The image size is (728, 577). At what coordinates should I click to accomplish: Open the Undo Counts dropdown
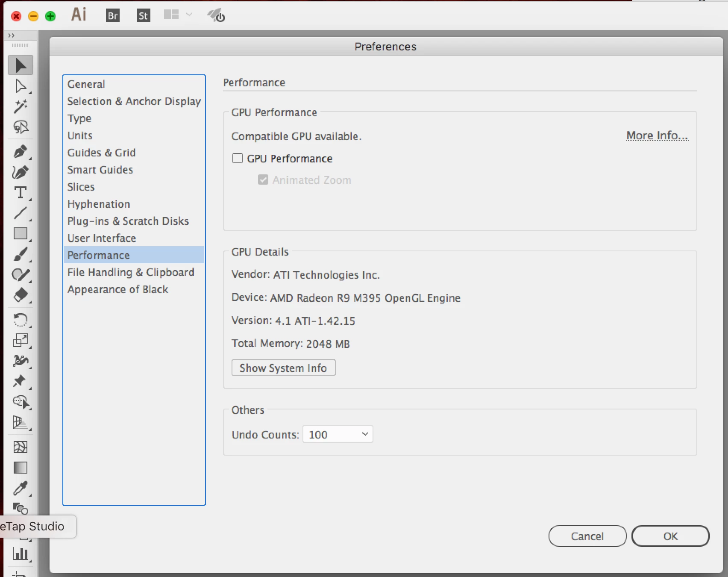[338, 434]
